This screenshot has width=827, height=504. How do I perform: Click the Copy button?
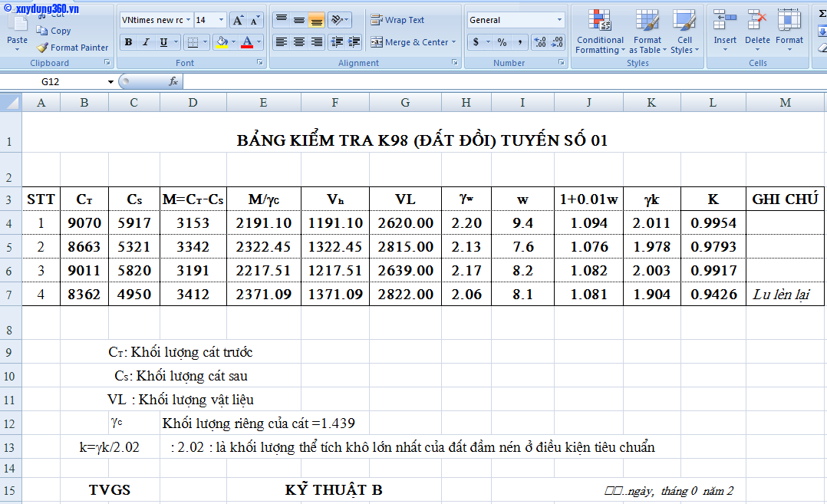coord(54,31)
